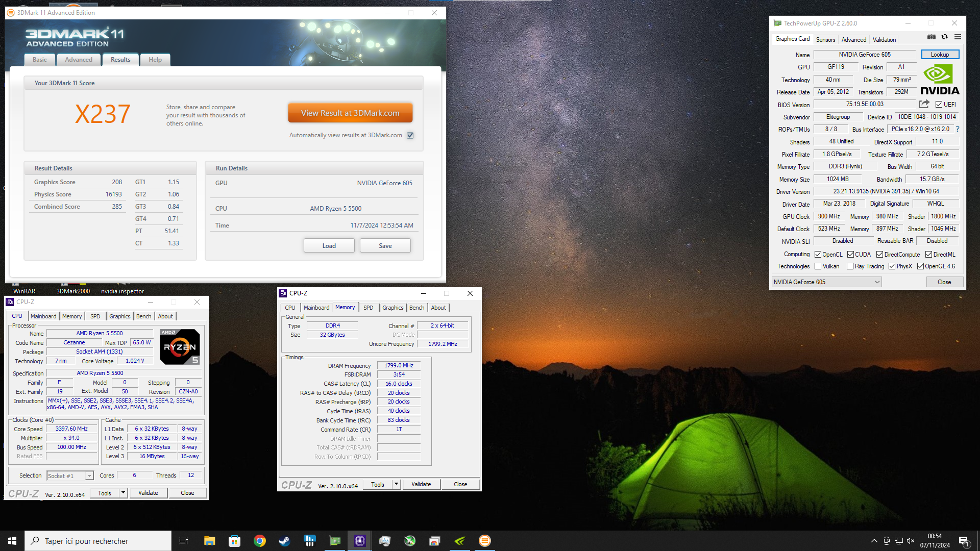Switch to the Sensors tab in GPU-Z
The width and height of the screenshot is (980, 551).
pos(825,40)
